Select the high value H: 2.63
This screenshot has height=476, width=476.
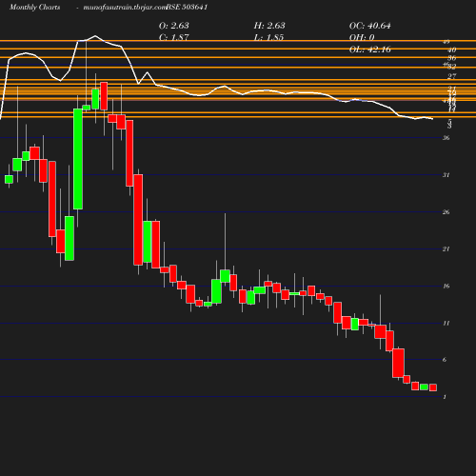[269, 26]
